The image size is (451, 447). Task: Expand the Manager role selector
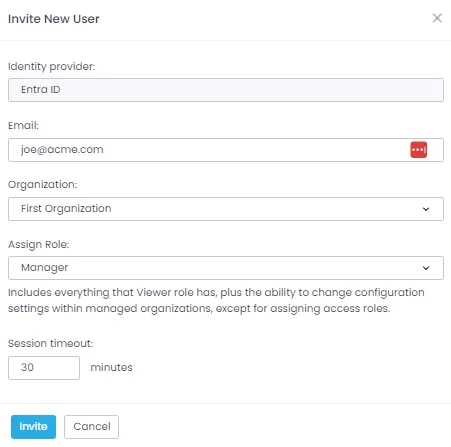[226, 268]
